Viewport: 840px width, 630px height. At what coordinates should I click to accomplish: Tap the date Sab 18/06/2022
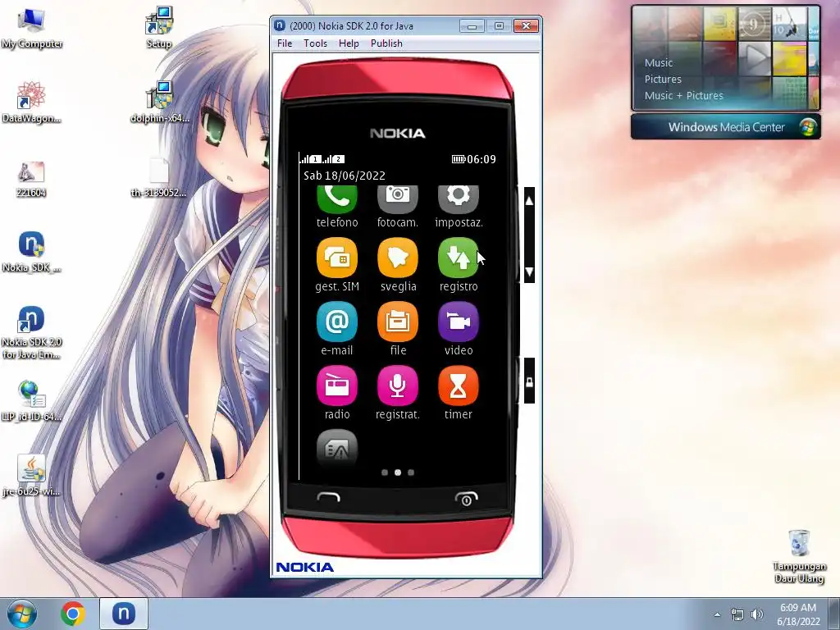(345, 176)
